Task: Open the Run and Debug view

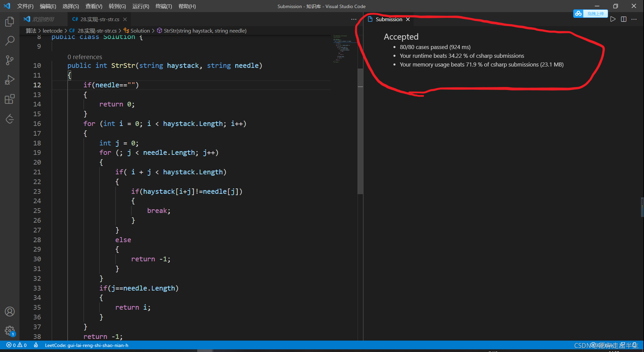Action: tap(10, 80)
